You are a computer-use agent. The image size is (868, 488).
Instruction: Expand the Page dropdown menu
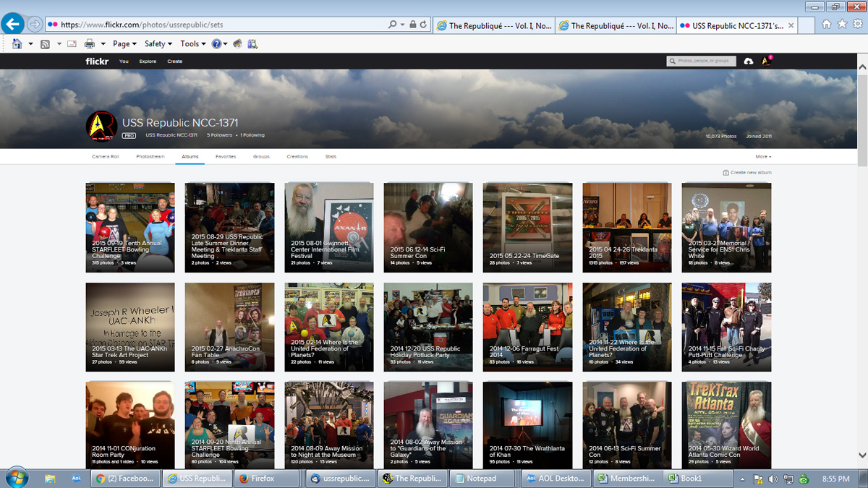pyautogui.click(x=125, y=44)
